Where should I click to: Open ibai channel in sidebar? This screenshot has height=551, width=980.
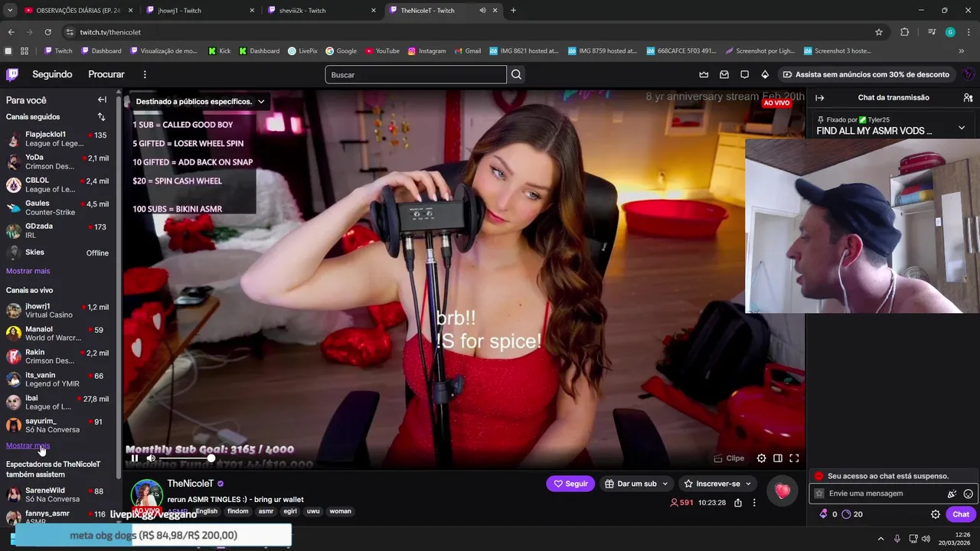(x=57, y=402)
